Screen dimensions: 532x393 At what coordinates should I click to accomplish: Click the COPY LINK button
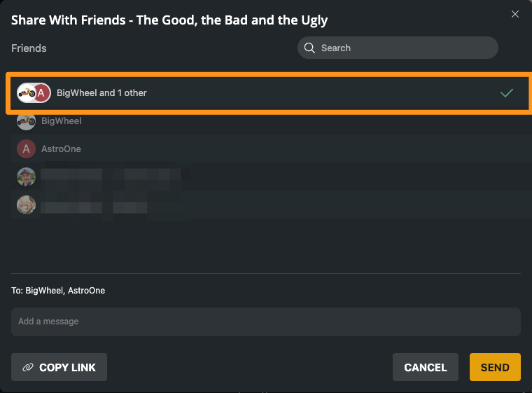click(x=59, y=367)
